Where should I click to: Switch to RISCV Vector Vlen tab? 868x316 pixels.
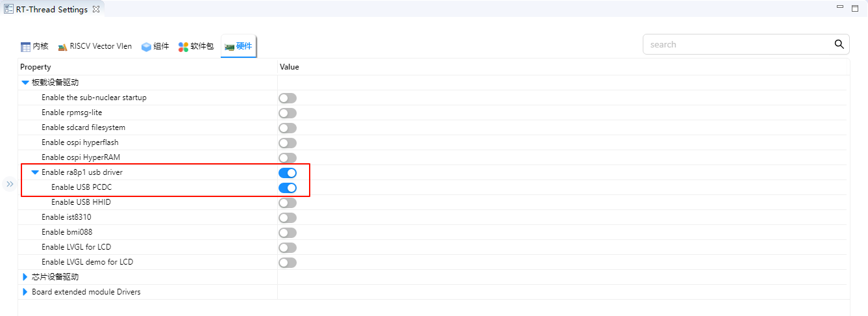[x=95, y=47]
